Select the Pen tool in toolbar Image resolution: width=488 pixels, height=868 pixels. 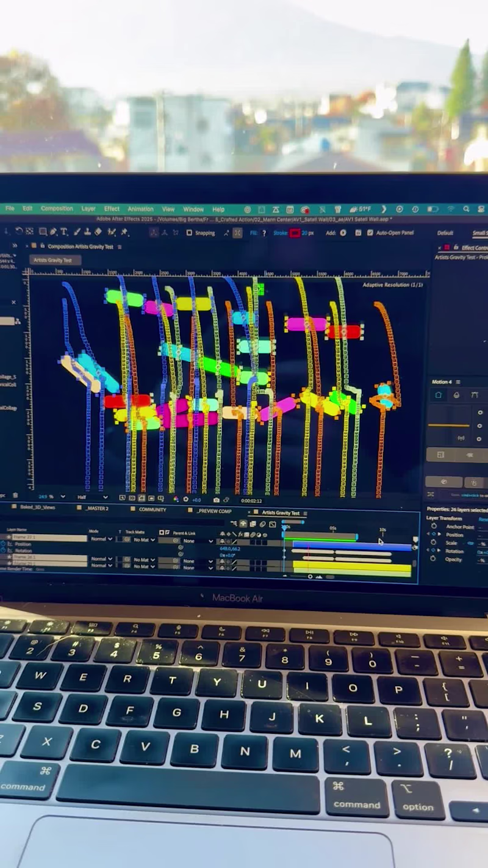click(x=53, y=232)
